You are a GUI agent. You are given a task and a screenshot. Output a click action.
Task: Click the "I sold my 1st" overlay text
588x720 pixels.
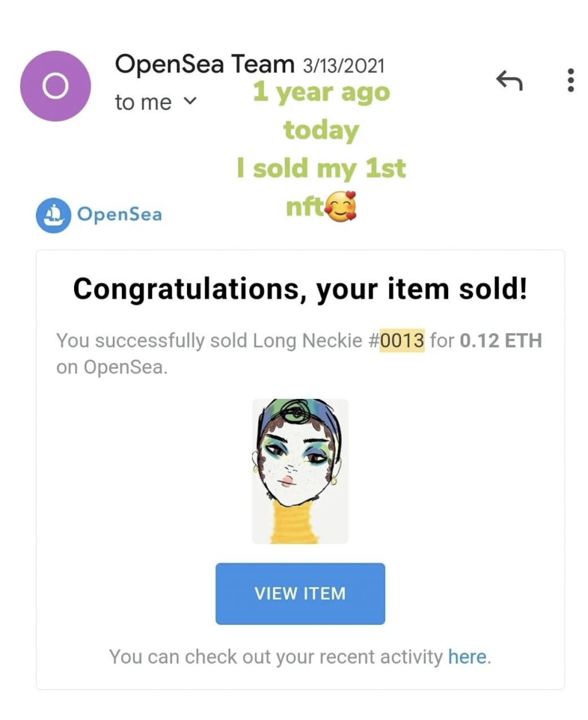321,169
